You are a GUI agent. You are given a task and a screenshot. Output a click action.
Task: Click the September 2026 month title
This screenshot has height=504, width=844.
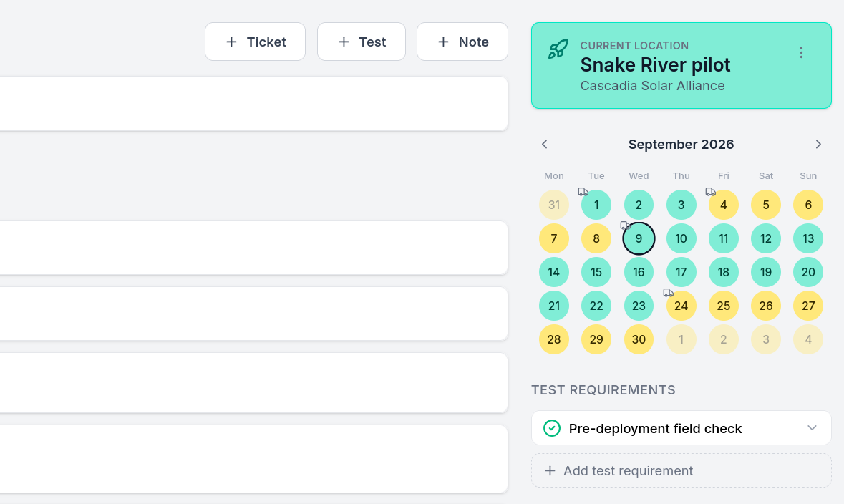click(x=681, y=145)
